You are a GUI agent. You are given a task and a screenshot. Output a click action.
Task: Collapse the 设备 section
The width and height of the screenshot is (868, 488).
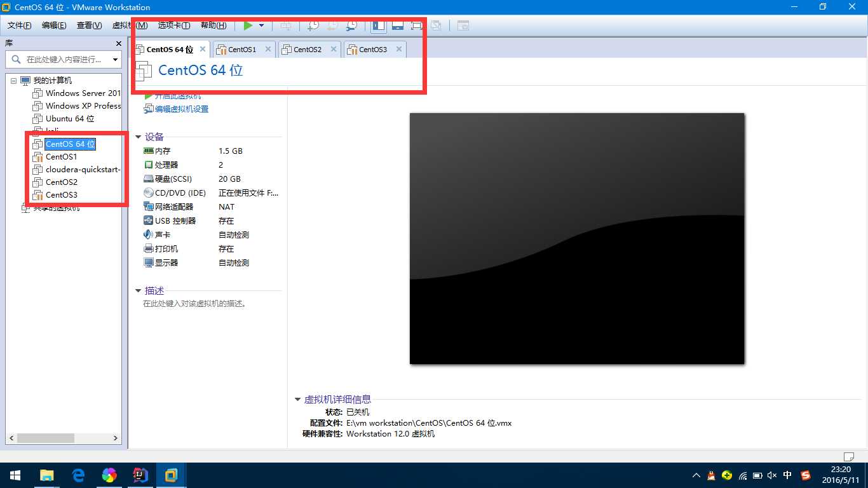tap(138, 137)
